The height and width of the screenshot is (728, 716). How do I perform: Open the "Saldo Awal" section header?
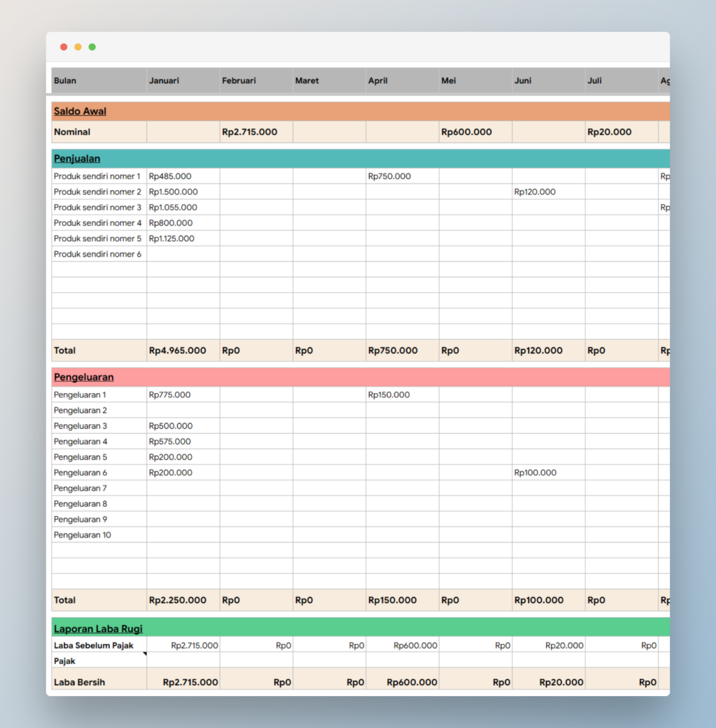78,111
